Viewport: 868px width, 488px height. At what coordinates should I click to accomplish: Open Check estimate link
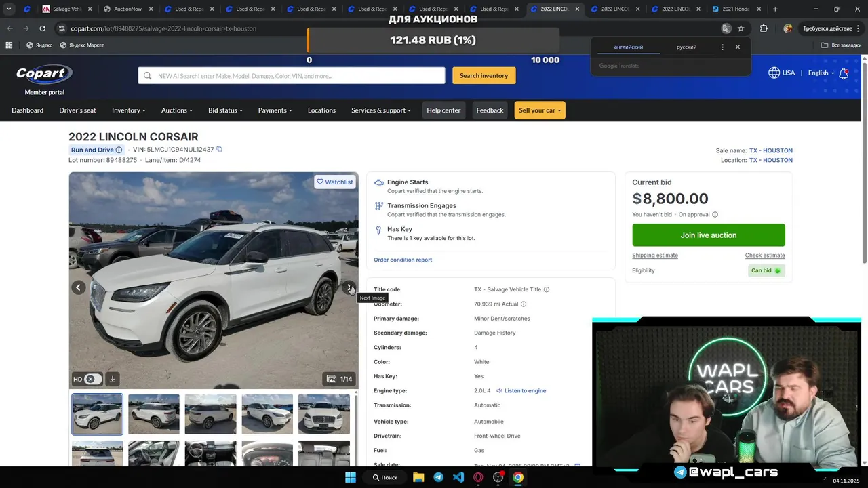pyautogui.click(x=765, y=256)
